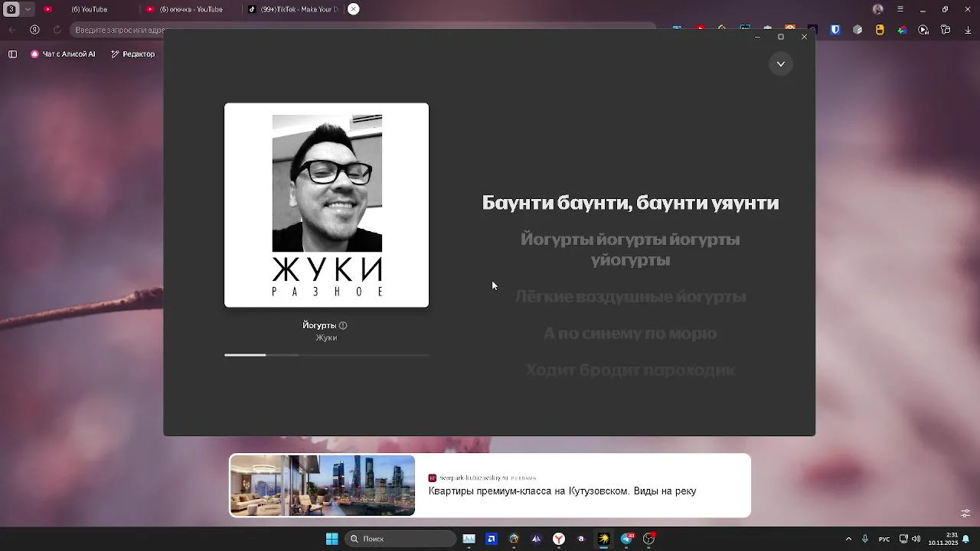Click the taskbar Поиск search box
980x551 pixels.
(401, 539)
